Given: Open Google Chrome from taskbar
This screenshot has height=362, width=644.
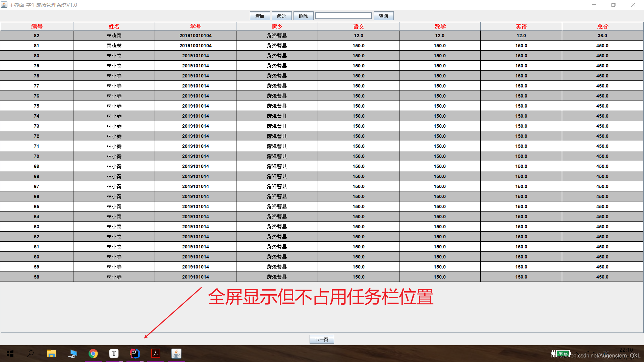Looking at the screenshot, I should click(x=93, y=354).
